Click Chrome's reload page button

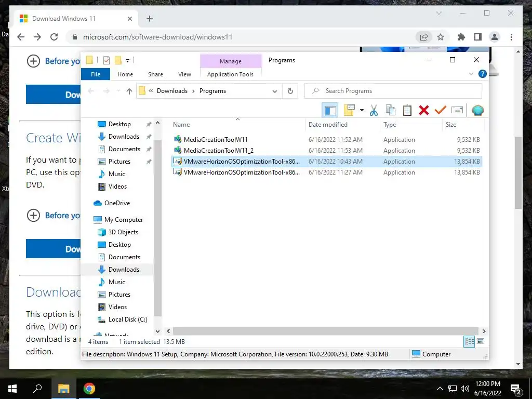pos(54,37)
